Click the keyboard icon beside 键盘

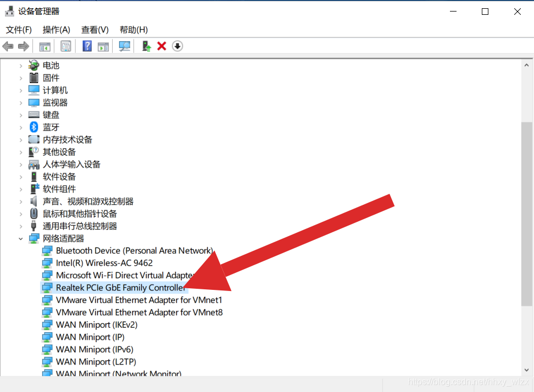pos(34,115)
